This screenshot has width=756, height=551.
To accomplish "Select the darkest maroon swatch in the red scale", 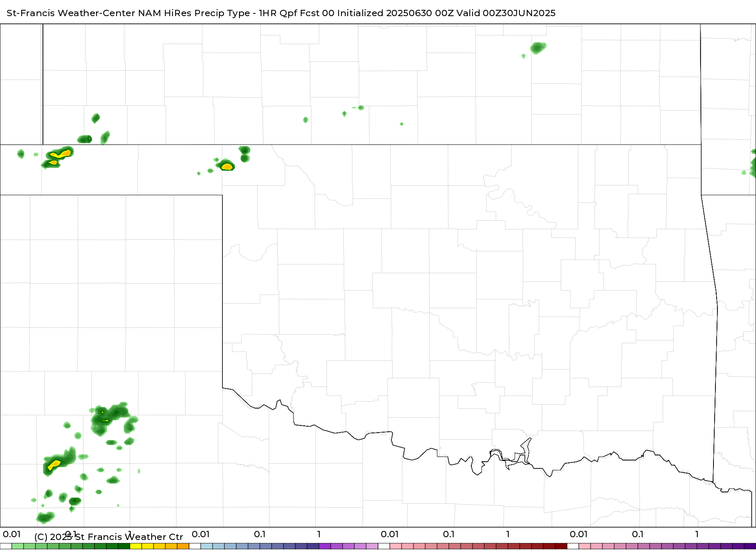I will pyautogui.click(x=561, y=546).
